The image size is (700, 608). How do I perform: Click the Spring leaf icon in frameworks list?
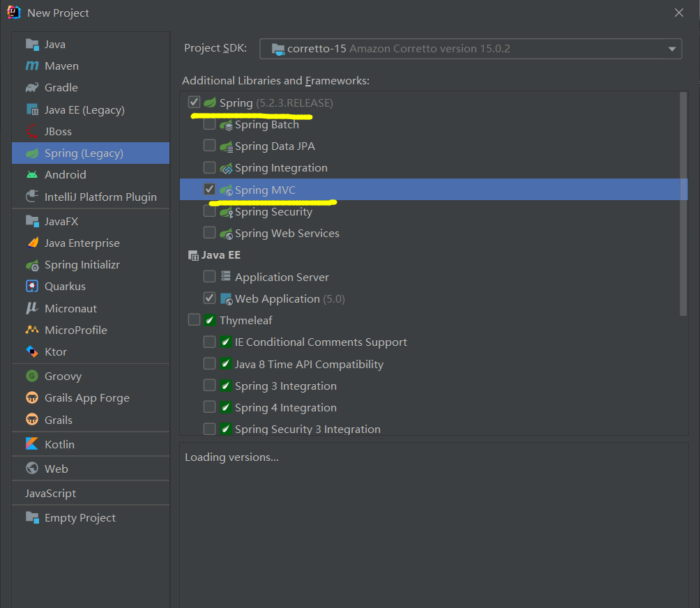[x=210, y=102]
